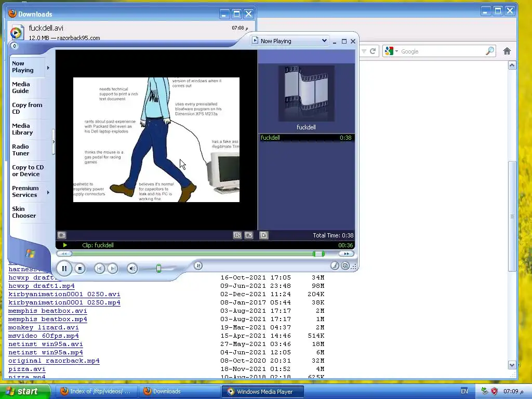Open the Firefox home page

tap(507, 51)
